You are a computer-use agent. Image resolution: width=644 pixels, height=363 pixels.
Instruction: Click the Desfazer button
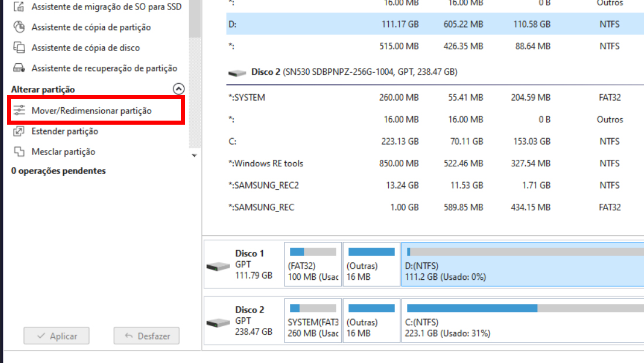[x=146, y=336]
